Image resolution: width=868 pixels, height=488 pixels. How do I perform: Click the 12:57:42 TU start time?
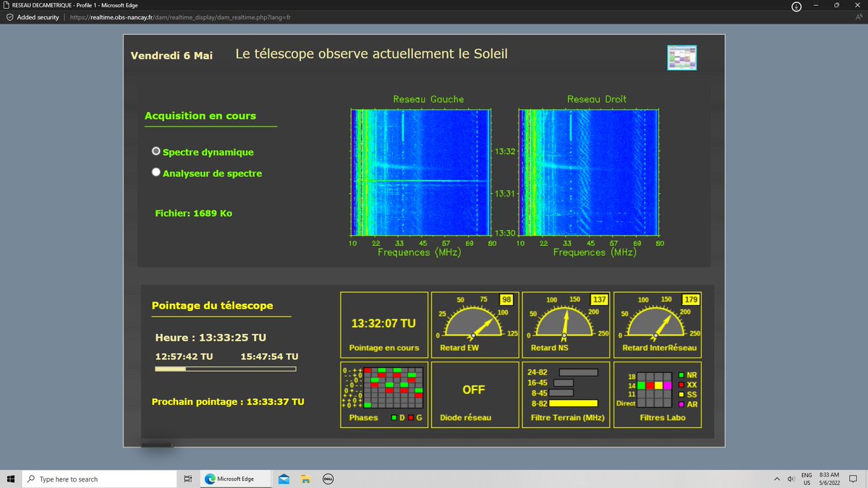184,357
